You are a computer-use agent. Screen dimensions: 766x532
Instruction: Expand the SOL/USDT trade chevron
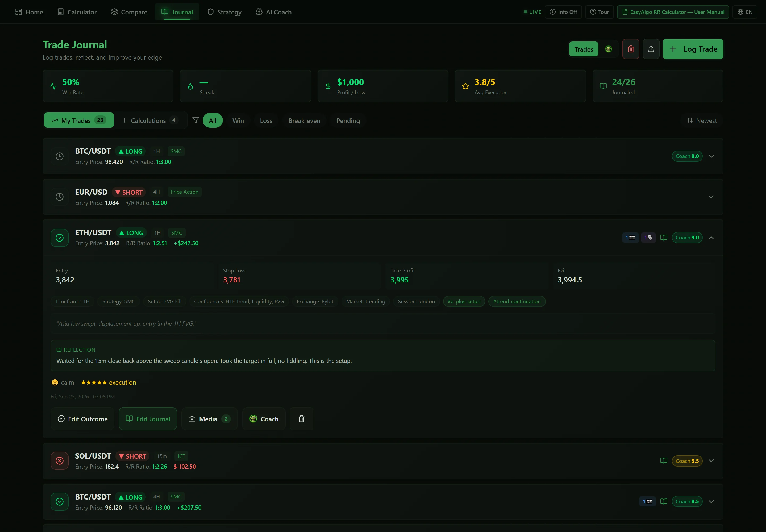pyautogui.click(x=711, y=461)
